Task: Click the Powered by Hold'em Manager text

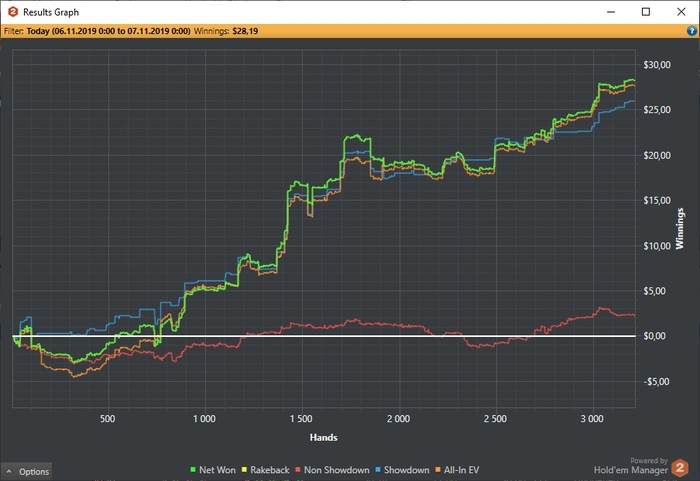Action: pos(631,466)
